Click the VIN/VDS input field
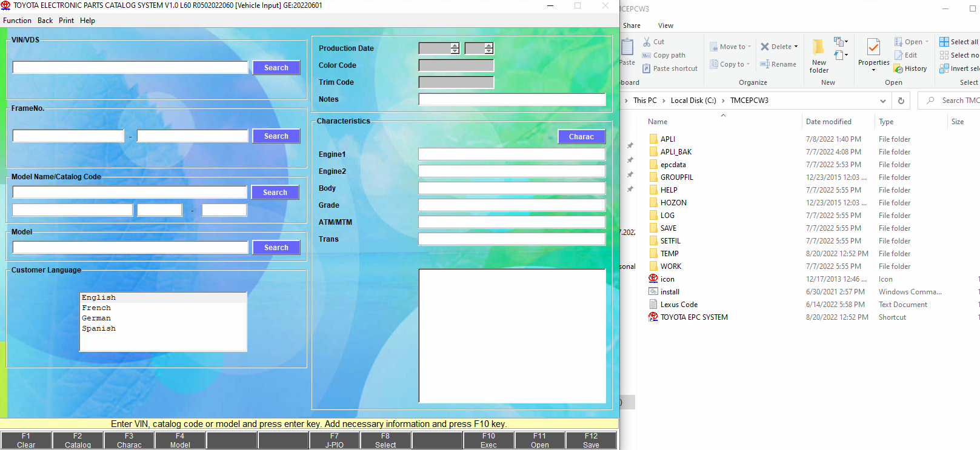Viewport: 980px width, 450px height. (x=130, y=67)
